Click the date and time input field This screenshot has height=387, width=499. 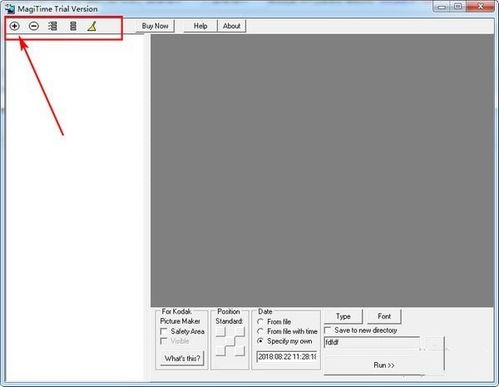[287, 357]
